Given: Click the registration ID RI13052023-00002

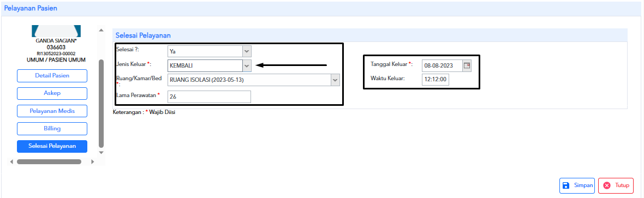Looking at the screenshot, I should [56, 54].
